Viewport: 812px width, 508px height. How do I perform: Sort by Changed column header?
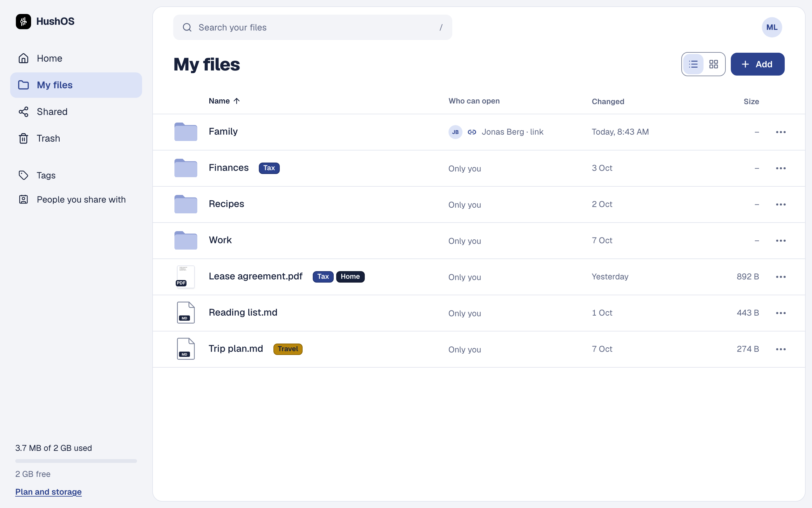point(608,102)
